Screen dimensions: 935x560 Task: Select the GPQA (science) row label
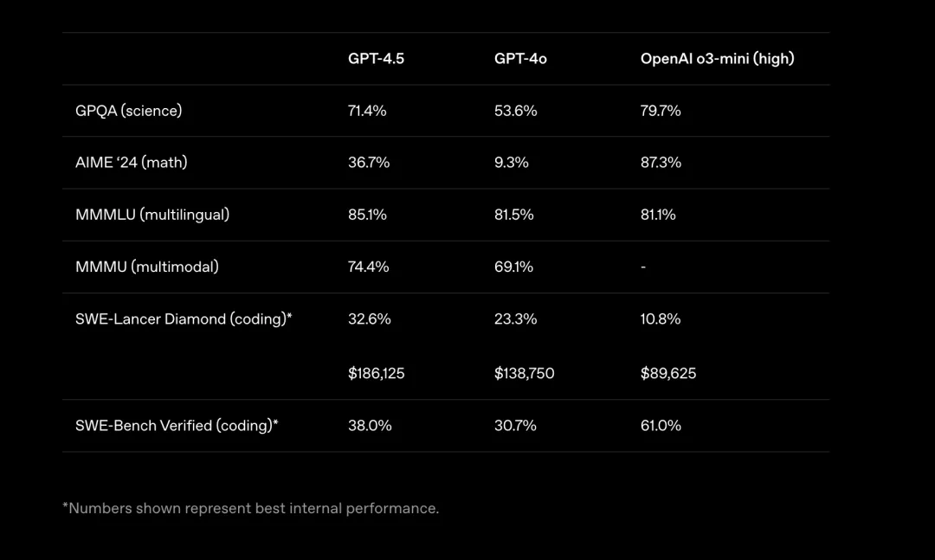click(129, 111)
